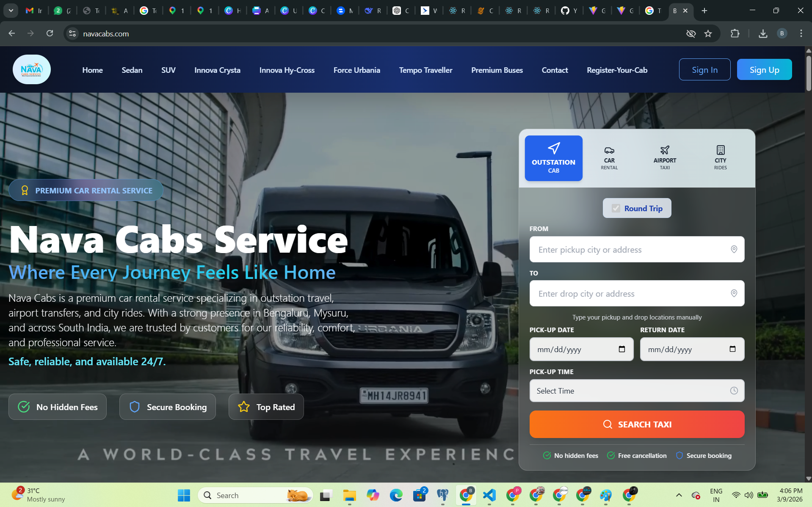Bookmark page with the star icon
The height and width of the screenshot is (507, 812).
[708, 33]
